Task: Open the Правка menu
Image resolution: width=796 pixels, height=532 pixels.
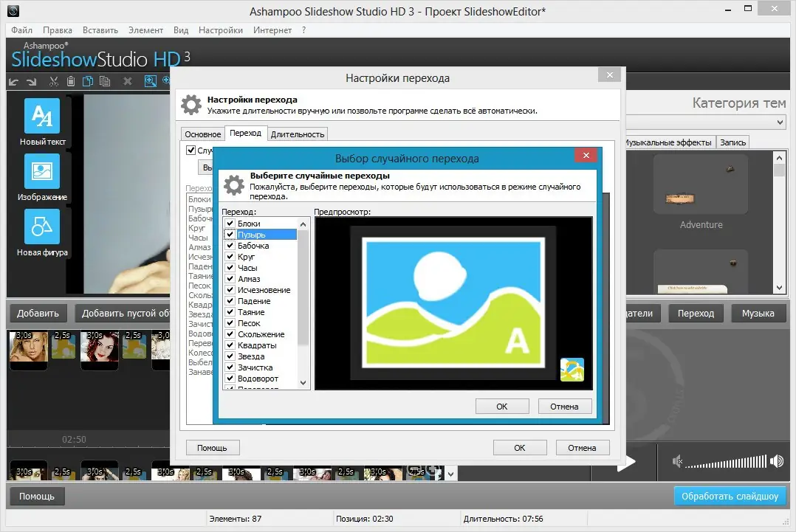Action: tap(58, 30)
